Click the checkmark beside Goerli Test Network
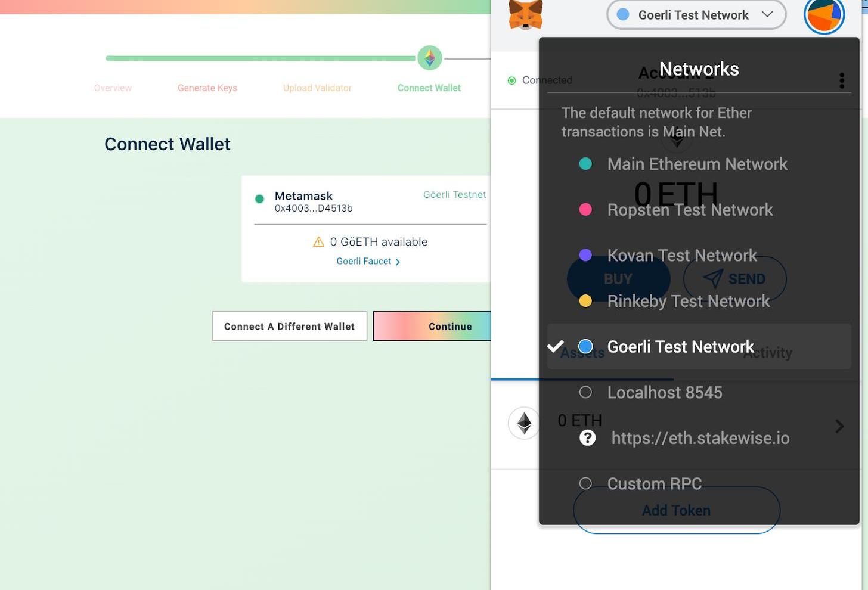 point(556,346)
